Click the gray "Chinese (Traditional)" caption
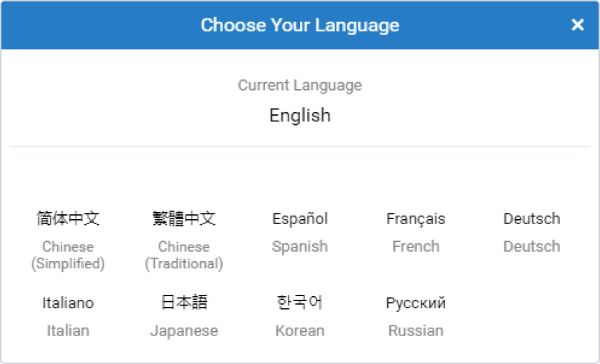Viewport: 600px width, 364px height. 184,255
